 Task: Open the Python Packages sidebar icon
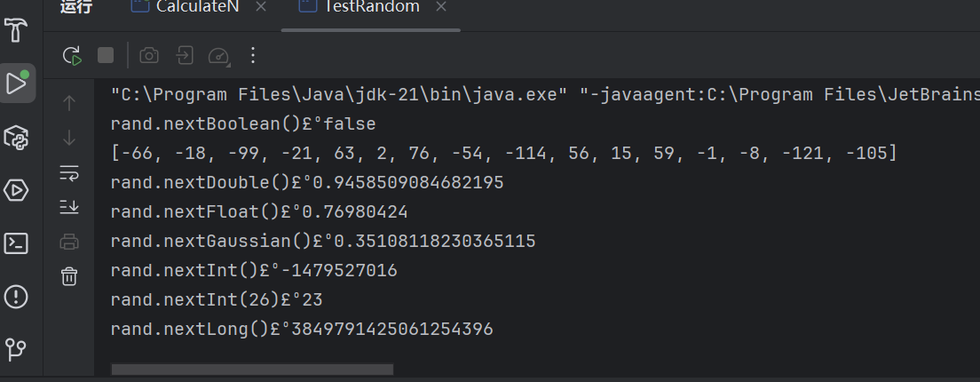16,136
